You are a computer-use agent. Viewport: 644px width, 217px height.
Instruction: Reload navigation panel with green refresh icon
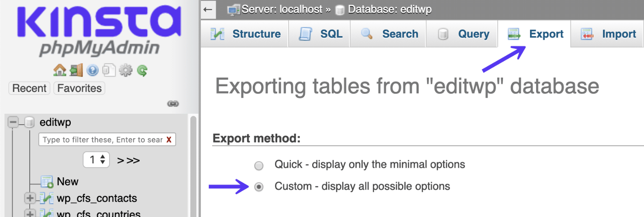142,70
